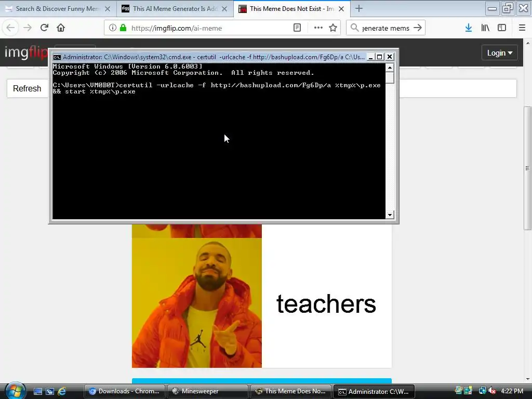Click the Administrator cmd taskbar button
The height and width of the screenshot is (399, 532).
tap(374, 391)
